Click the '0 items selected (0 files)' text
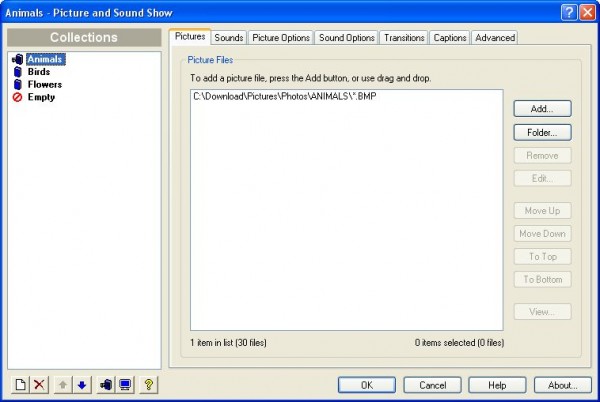The height and width of the screenshot is (402, 600). tap(459, 342)
